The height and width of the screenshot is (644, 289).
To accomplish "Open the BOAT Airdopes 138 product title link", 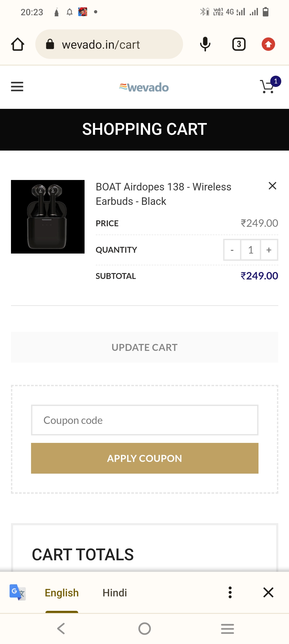I will pos(163,194).
